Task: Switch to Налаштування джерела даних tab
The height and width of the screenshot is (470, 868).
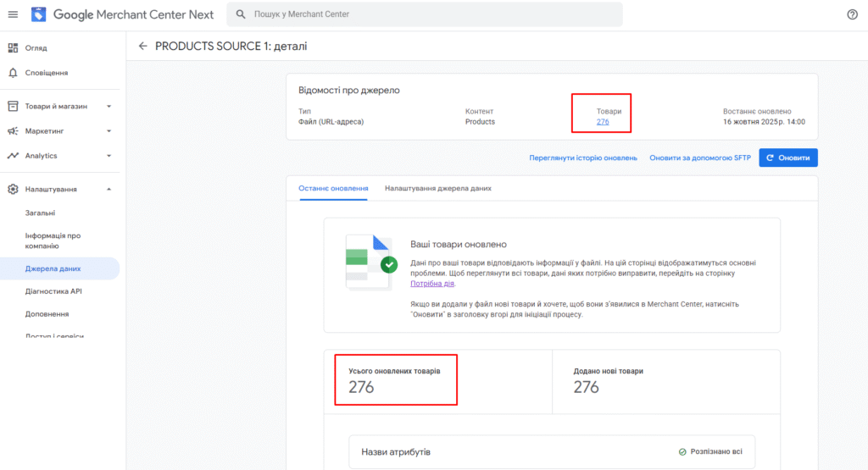Action: (437, 188)
